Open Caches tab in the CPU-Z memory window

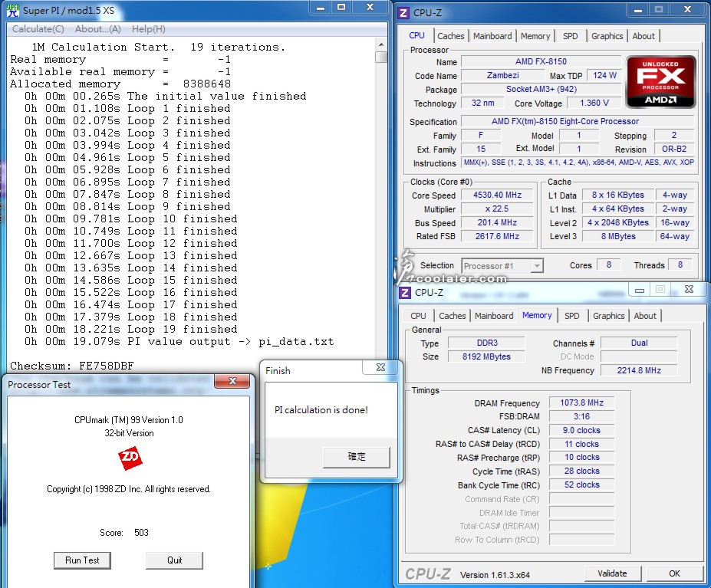(x=452, y=316)
